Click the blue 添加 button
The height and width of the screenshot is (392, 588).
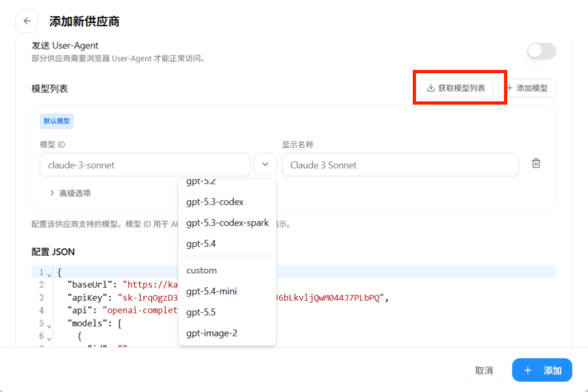tap(542, 370)
